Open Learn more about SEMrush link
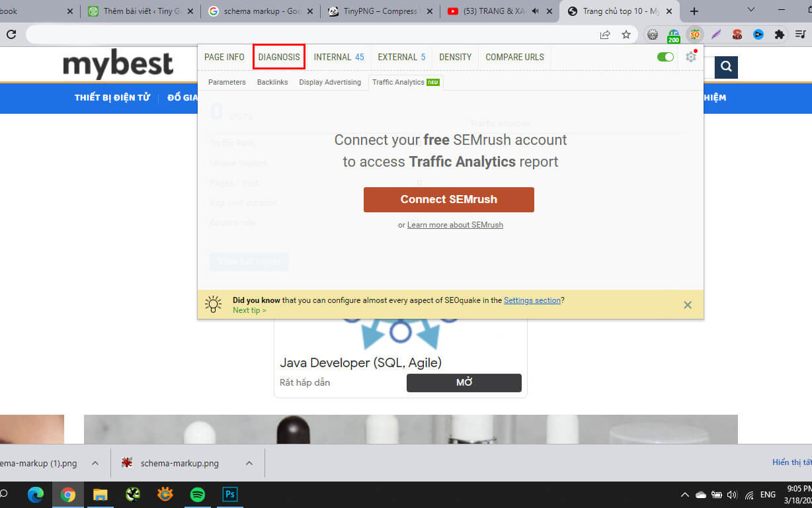 pos(455,225)
